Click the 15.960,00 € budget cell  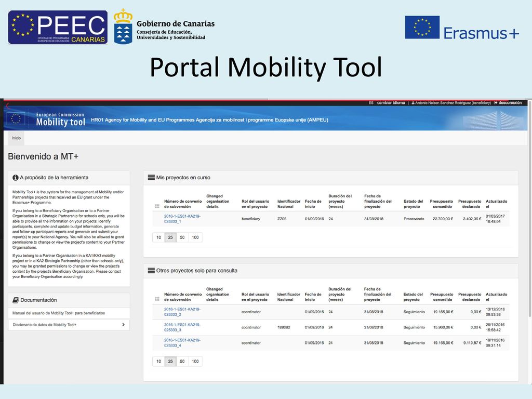click(443, 327)
